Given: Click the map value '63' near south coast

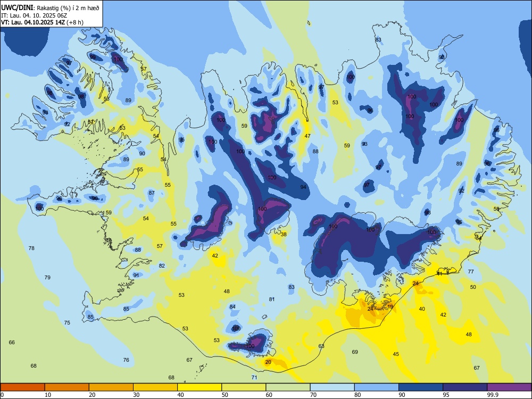Looking at the screenshot, I should pyautogui.click(x=321, y=346).
